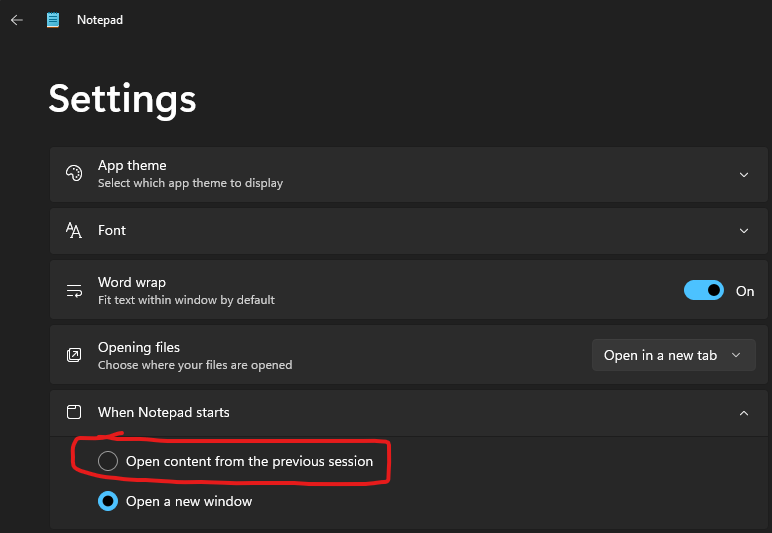Click the Font row label
Screen dimensions: 772x533
click(112, 230)
